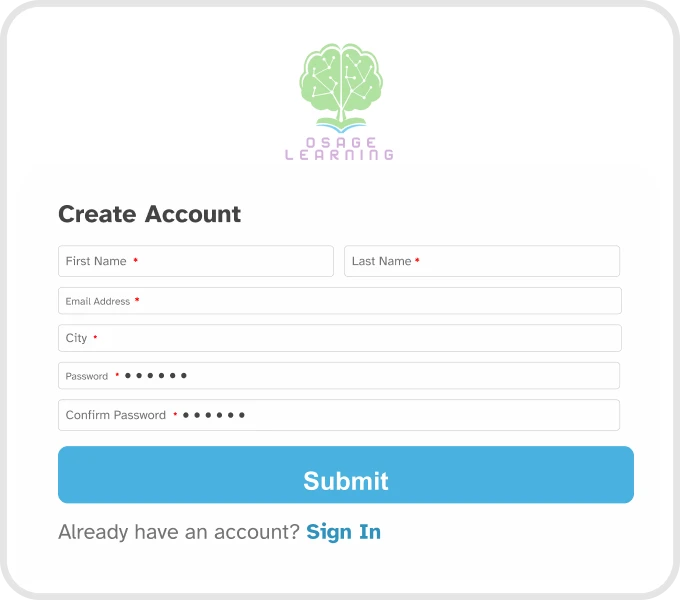Image resolution: width=680 pixels, height=600 pixels.
Task: Click the red asterisk beside First Name
Action: click(135, 261)
